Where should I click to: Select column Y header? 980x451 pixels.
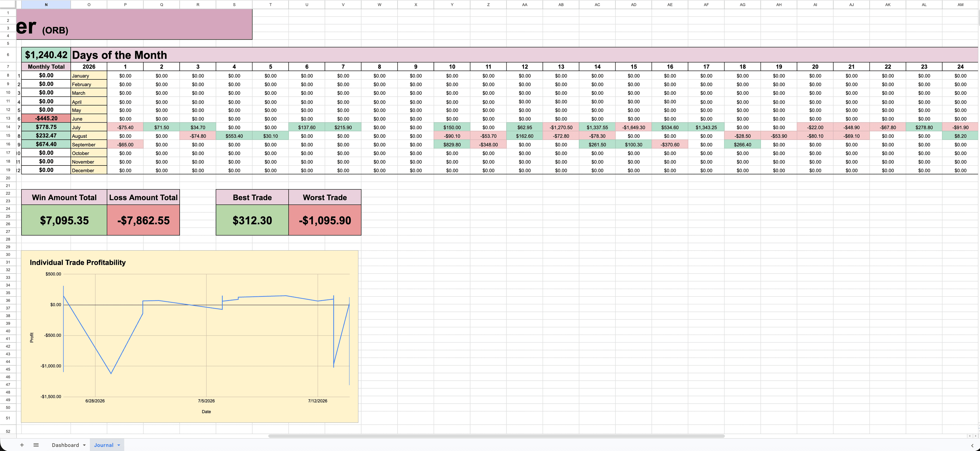point(452,5)
